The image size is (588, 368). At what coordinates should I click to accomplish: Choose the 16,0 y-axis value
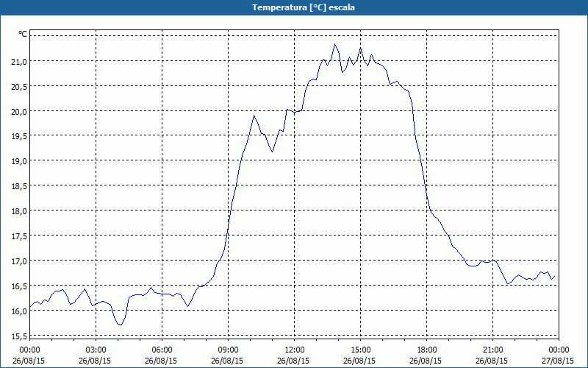19,311
